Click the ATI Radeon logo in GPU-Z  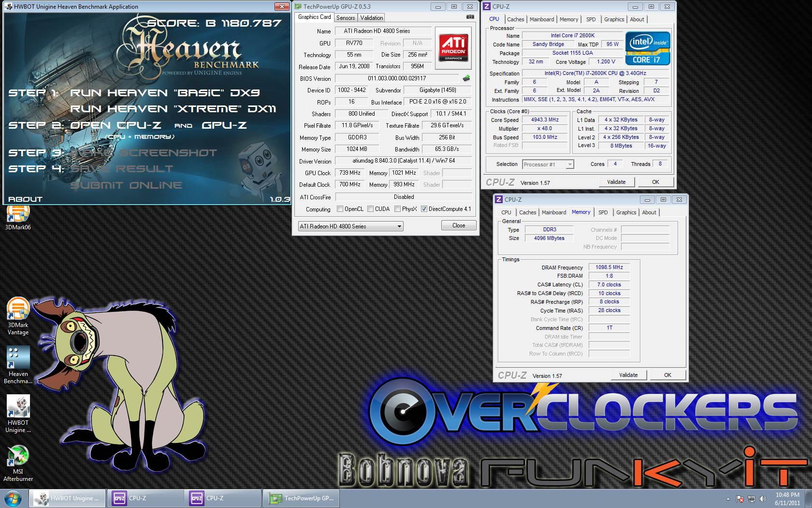tap(453, 47)
